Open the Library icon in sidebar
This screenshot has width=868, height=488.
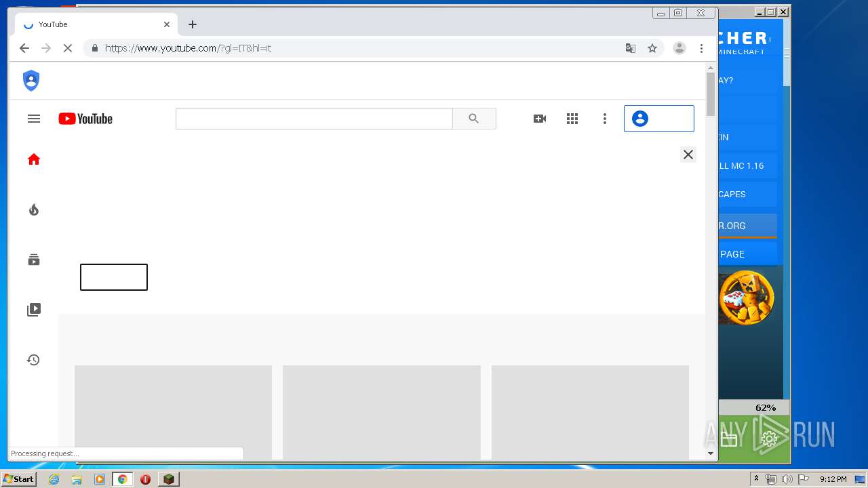(x=34, y=310)
